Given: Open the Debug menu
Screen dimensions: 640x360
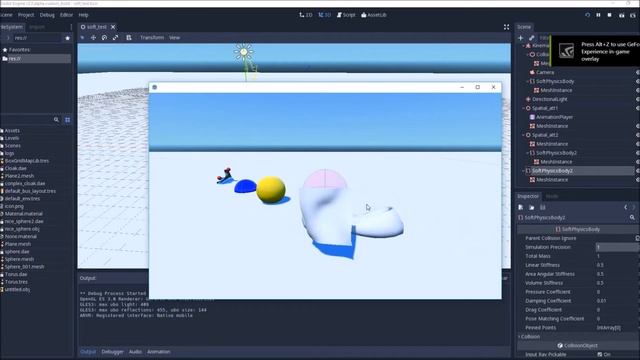Looking at the screenshot, I should [x=47, y=15].
